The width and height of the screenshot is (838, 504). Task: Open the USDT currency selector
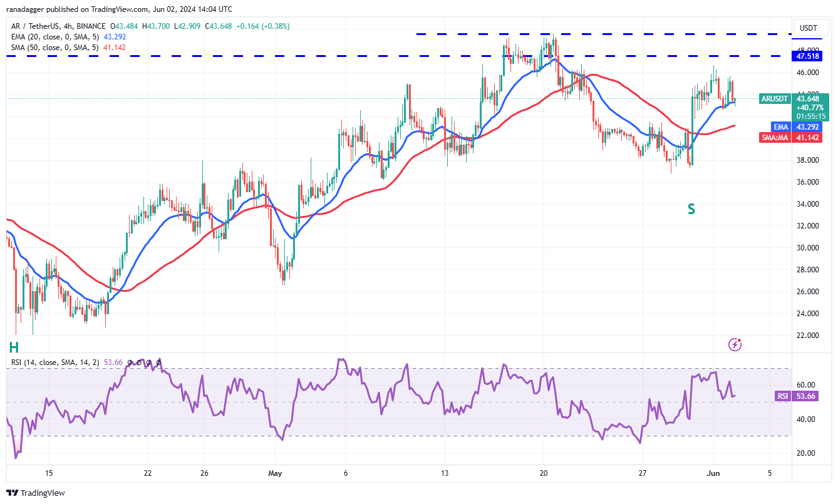(x=809, y=28)
